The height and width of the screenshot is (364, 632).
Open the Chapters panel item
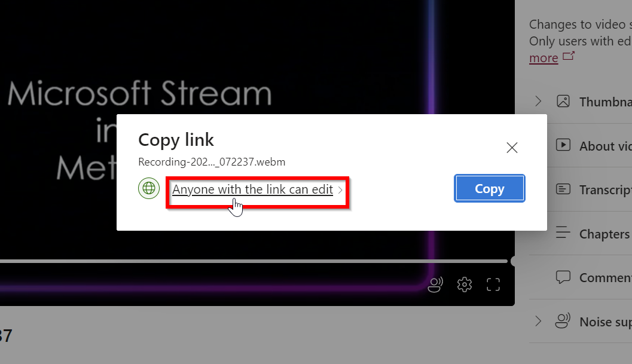point(581,233)
